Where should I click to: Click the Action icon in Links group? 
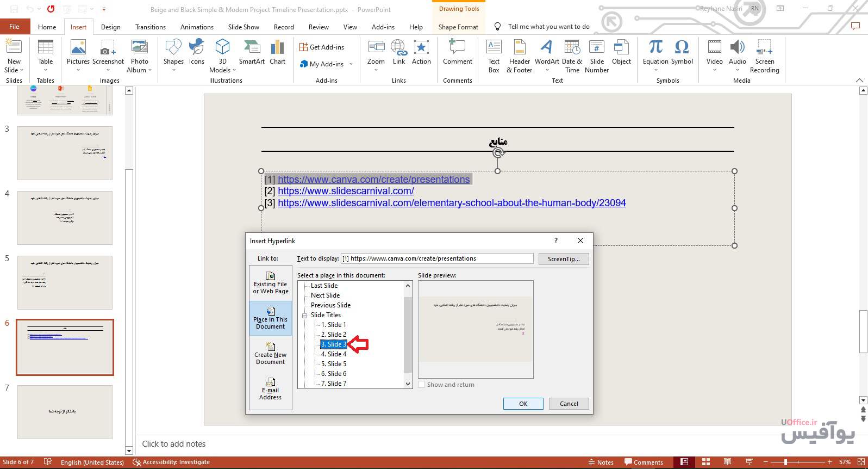pyautogui.click(x=421, y=52)
